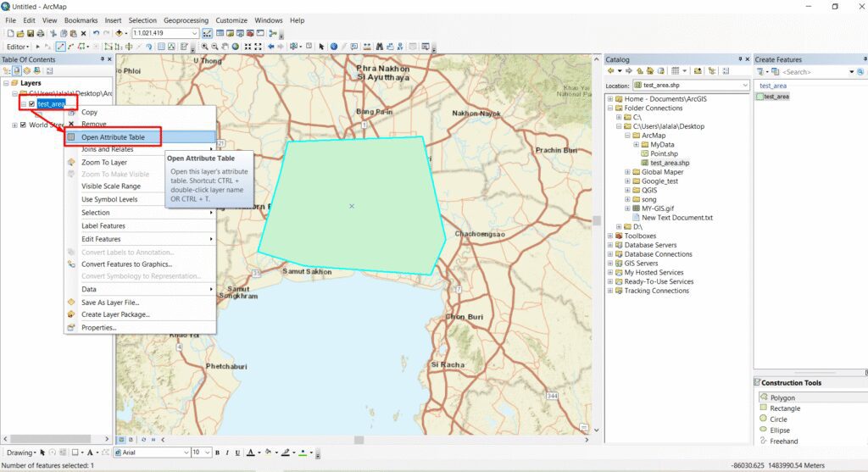Click List By Drawing Order icon
Screen dimensions: 868x472
point(7,71)
